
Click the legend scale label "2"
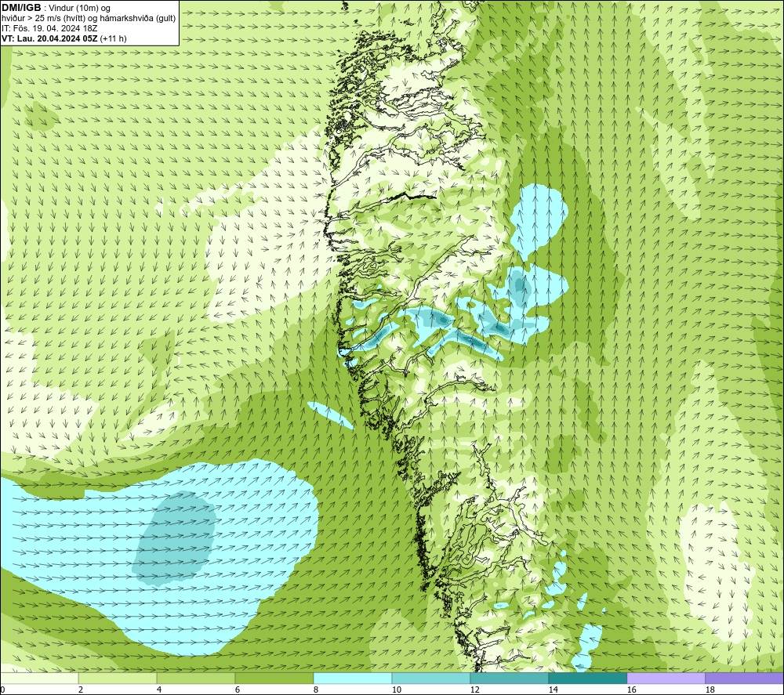click(x=81, y=690)
